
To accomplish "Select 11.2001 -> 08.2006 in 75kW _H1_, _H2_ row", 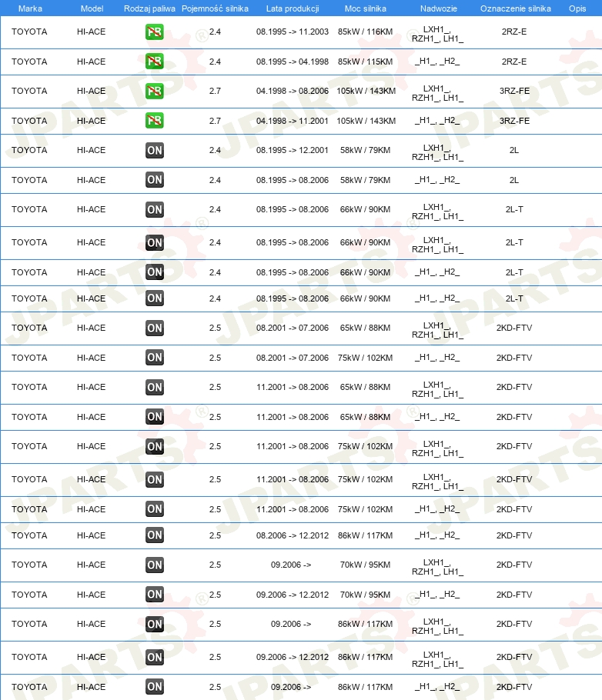I will pyautogui.click(x=293, y=509).
